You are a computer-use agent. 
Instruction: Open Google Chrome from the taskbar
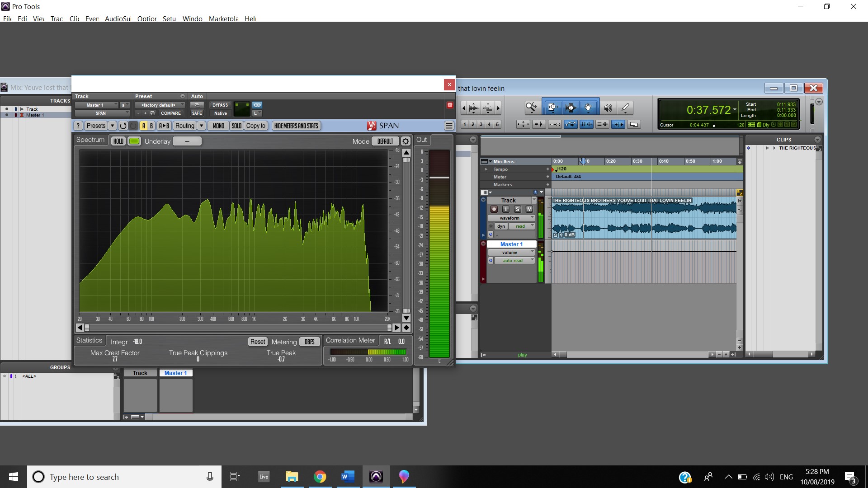pos(320,477)
